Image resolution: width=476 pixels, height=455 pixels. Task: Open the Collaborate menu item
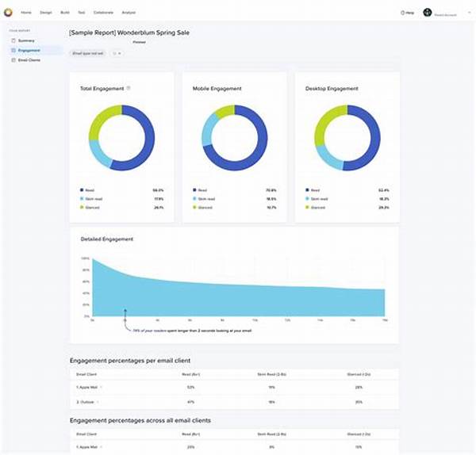click(103, 13)
